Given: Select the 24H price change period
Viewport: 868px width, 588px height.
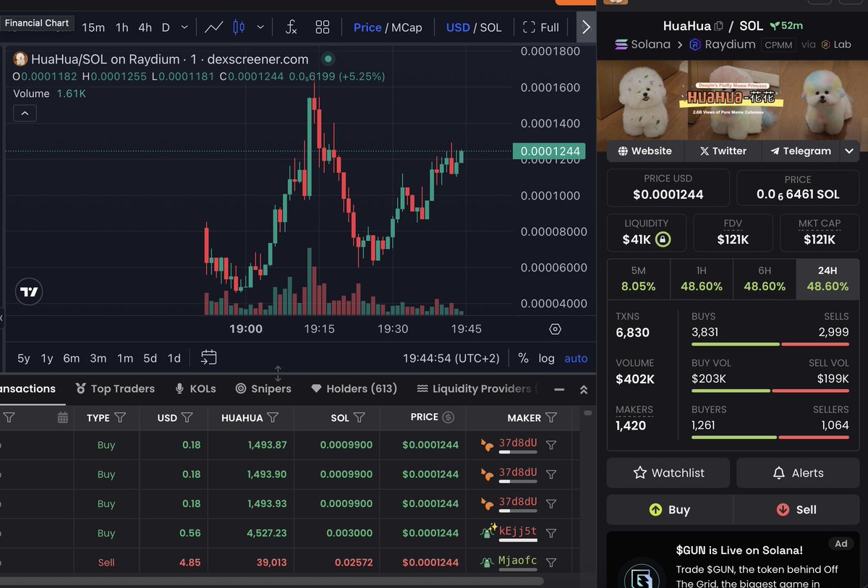Looking at the screenshot, I should [x=827, y=278].
